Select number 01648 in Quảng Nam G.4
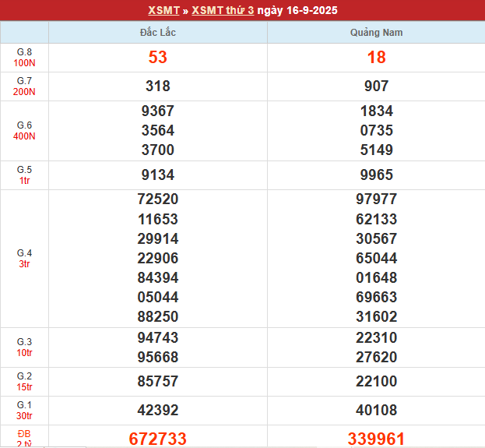This screenshot has width=485, height=448. tap(377, 278)
